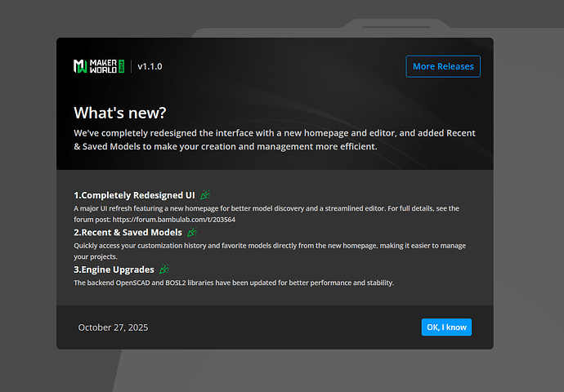Select the 3.Engine Upgrades heading
Image resolution: width=564 pixels, height=392 pixels.
(x=114, y=269)
